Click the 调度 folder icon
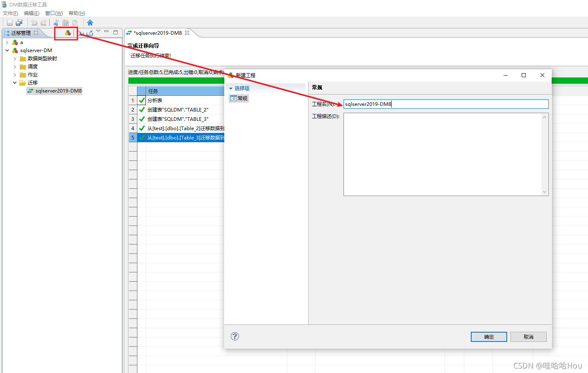Screen dimensions: 588x373 click(x=23, y=67)
